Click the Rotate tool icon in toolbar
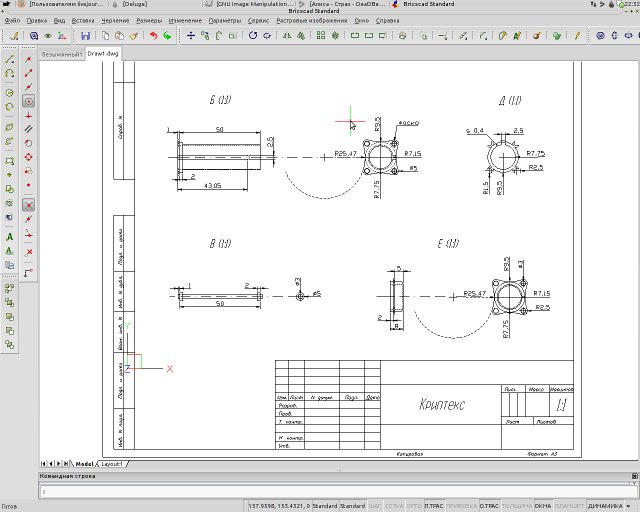 (x=253, y=36)
